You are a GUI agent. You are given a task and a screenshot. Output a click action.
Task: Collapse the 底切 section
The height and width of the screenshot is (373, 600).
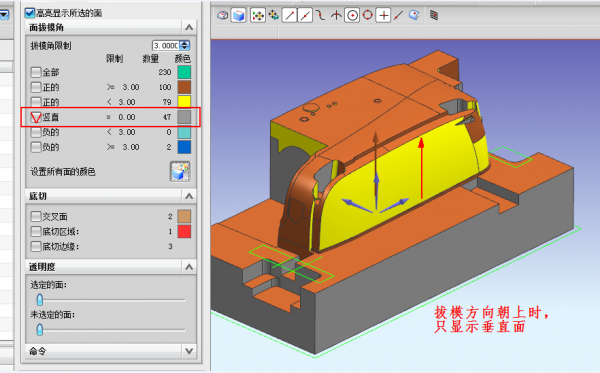189,196
